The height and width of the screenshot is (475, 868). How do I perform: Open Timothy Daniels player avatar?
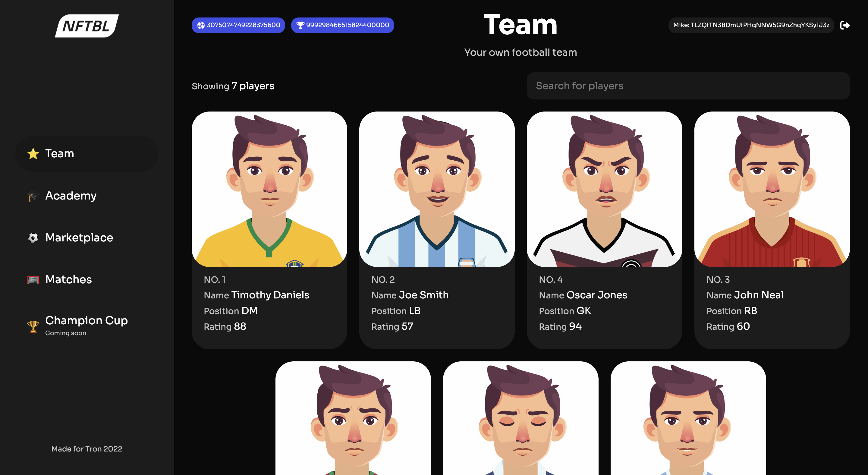tap(269, 189)
